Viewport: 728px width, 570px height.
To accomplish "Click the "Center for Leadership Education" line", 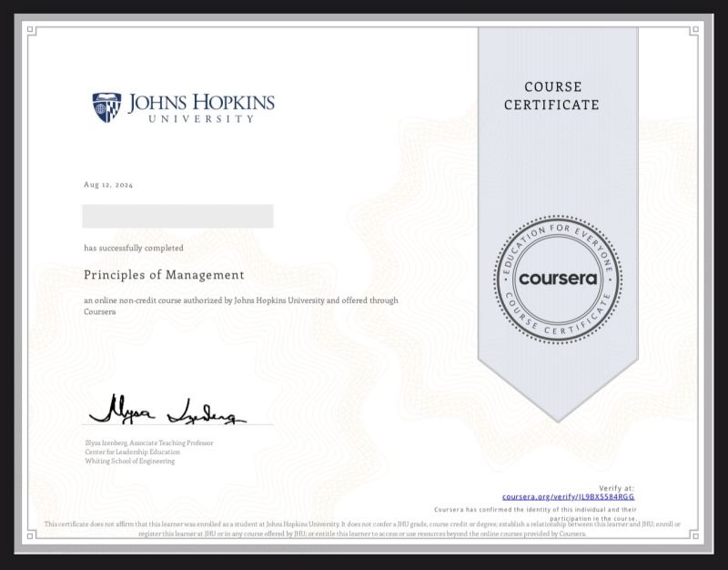I will [132, 452].
